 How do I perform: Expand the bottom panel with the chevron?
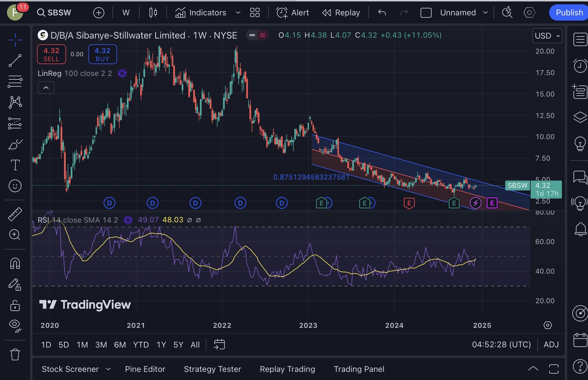point(533,369)
